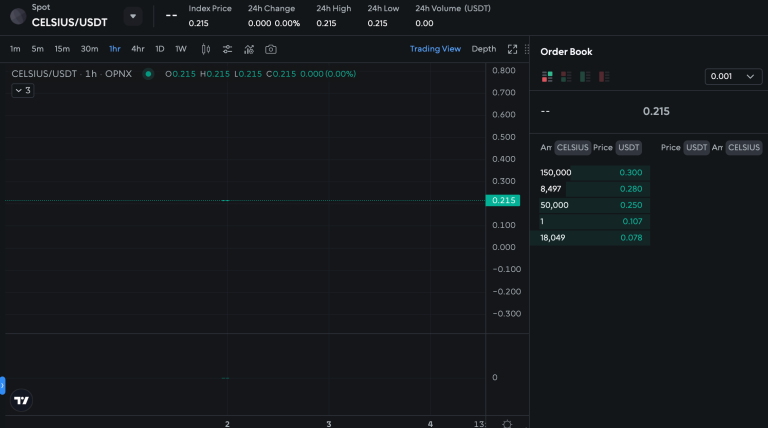Image resolution: width=768 pixels, height=428 pixels.
Task: Select the 5m timeframe
Action: click(x=37, y=49)
